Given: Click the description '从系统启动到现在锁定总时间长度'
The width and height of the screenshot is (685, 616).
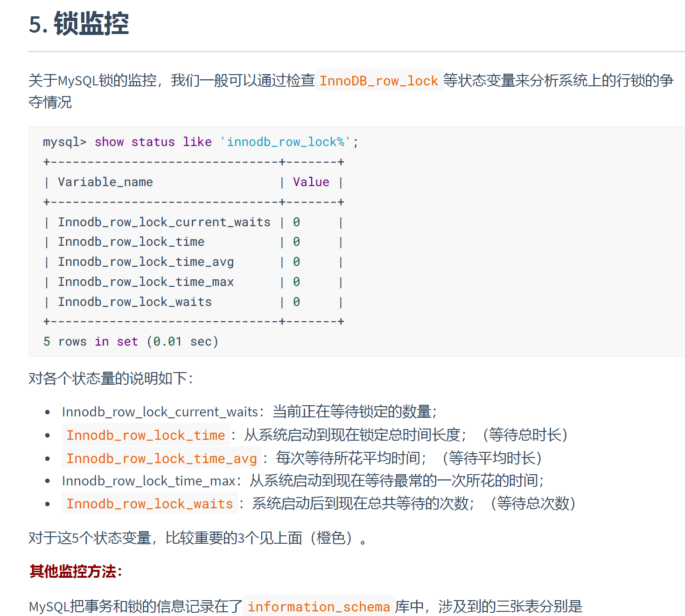Looking at the screenshot, I should (352, 435).
